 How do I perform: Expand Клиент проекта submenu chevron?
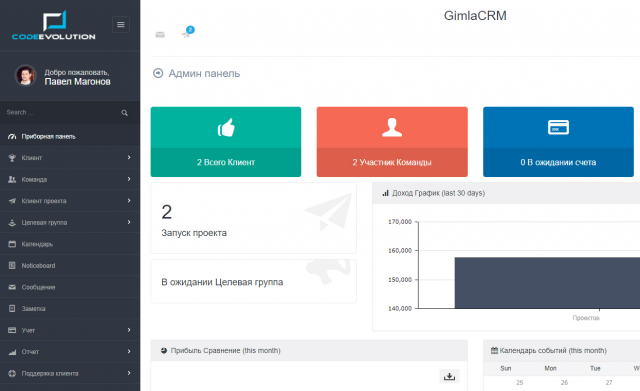(x=129, y=201)
